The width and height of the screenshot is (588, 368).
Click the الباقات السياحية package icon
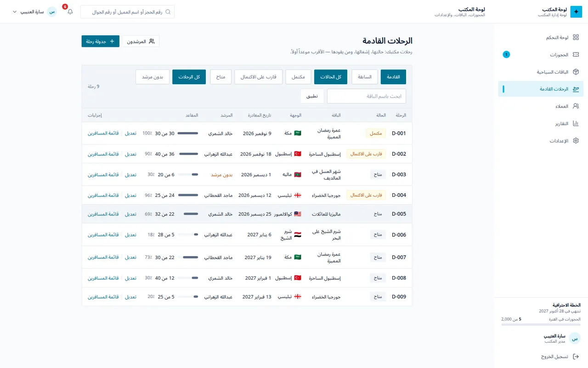pos(576,72)
